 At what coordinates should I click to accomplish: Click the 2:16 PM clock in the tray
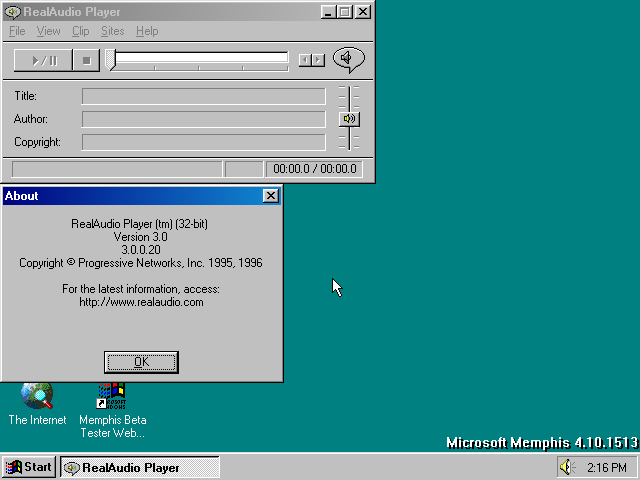(607, 467)
